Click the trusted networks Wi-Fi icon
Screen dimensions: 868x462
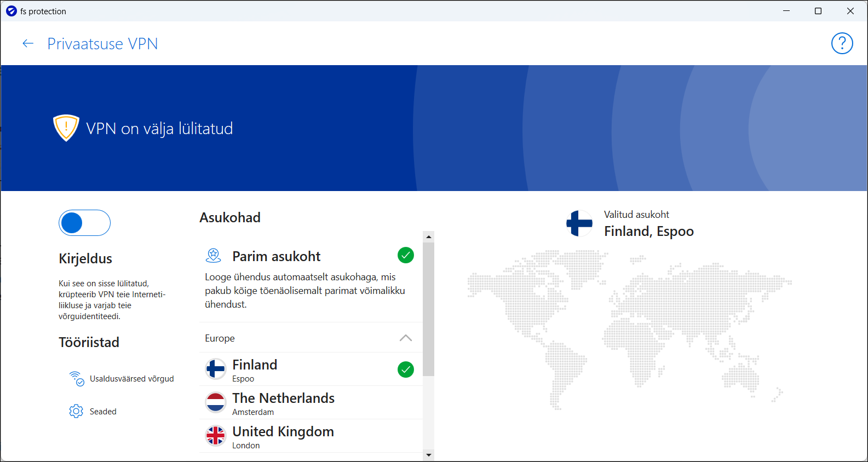click(76, 378)
